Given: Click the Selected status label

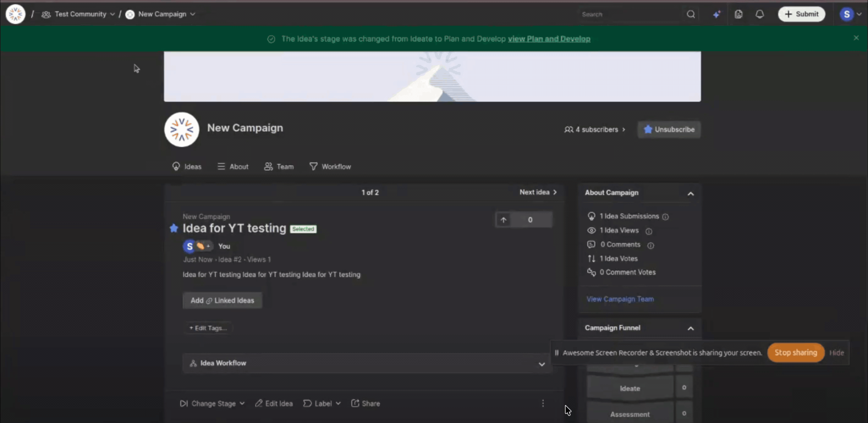Looking at the screenshot, I should click(x=303, y=229).
